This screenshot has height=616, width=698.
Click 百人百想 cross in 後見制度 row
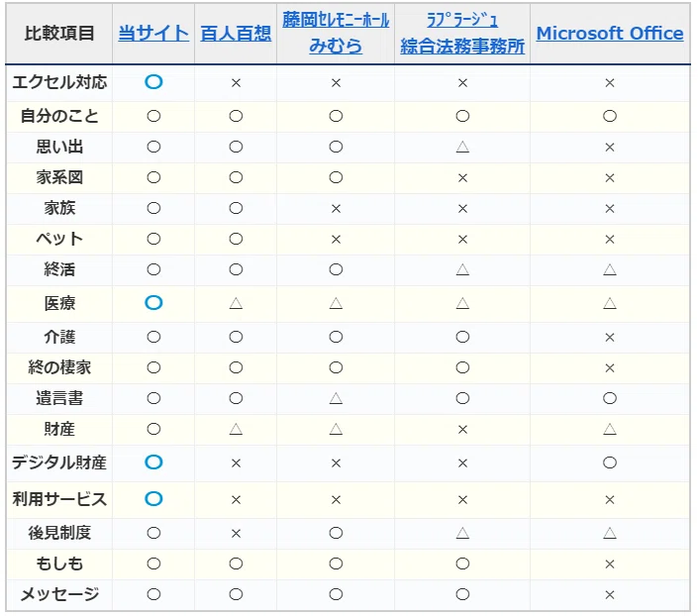coord(236,534)
